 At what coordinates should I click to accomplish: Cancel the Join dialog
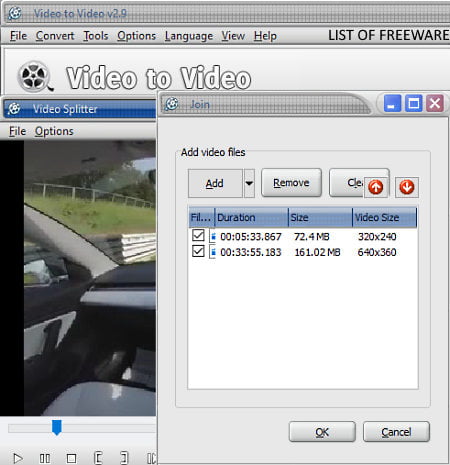click(396, 432)
